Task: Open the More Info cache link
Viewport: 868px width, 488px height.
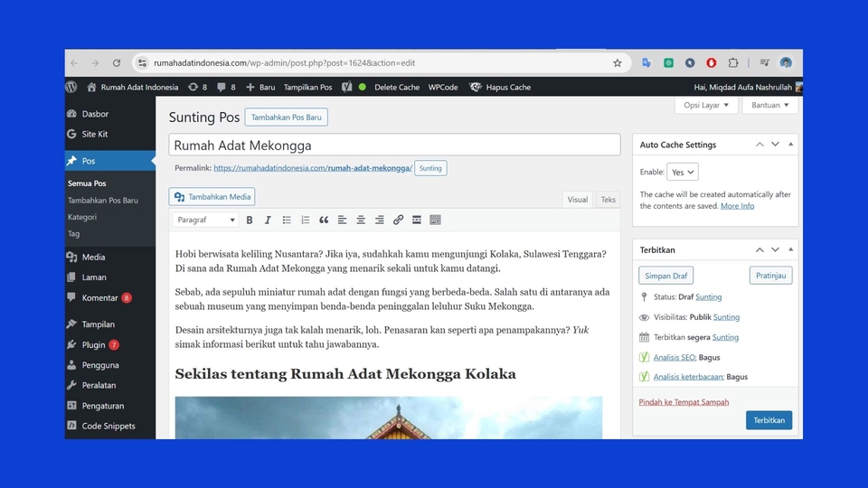Action: [738, 206]
